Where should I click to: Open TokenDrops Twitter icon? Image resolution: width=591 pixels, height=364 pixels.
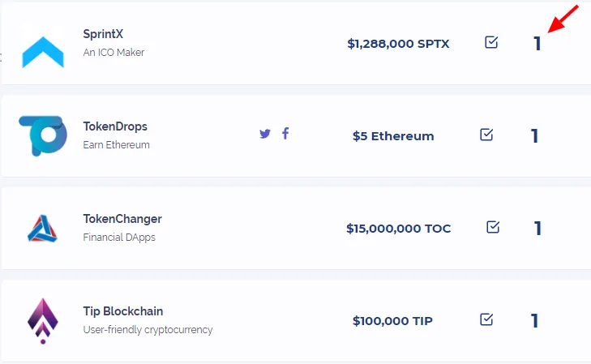(265, 134)
